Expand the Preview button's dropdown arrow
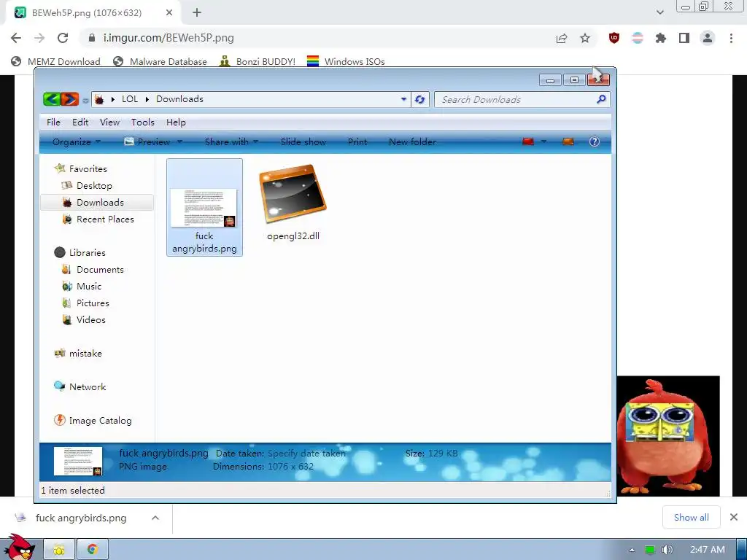The height and width of the screenshot is (560, 747). (x=180, y=142)
